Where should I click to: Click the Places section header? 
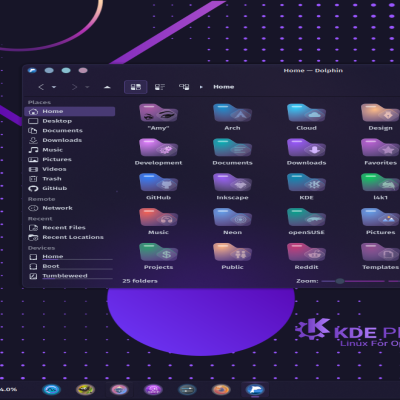pyautogui.click(x=39, y=102)
